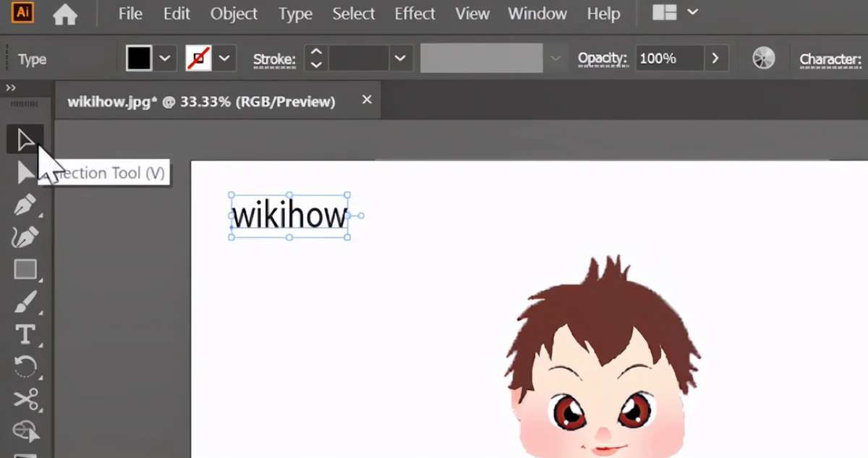Click the Stroke none color swatch
868x458 pixels.
pos(198,59)
